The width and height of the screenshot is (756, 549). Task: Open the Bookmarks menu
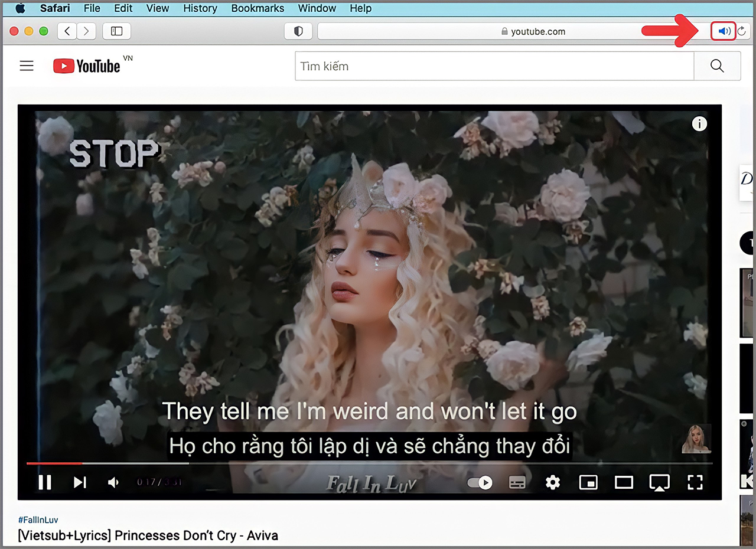[258, 8]
